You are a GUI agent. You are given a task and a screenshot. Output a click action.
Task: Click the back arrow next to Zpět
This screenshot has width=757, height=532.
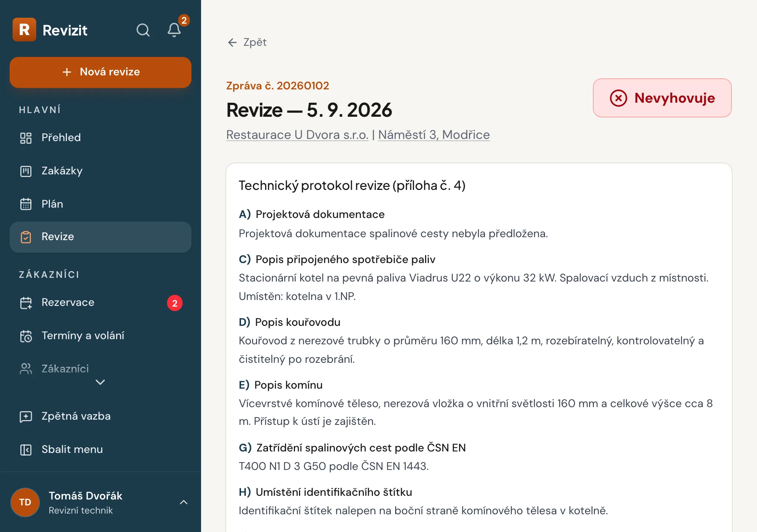(232, 42)
